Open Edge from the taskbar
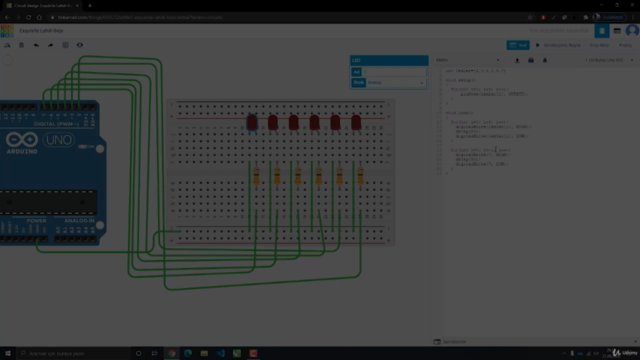This screenshot has height=360, width=640. (x=188, y=353)
